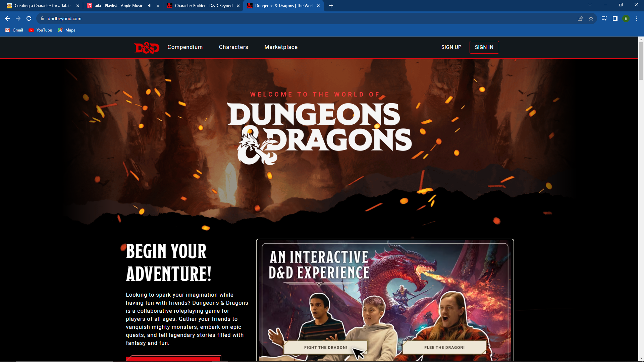Open the share icon in the toolbar

coord(580,18)
